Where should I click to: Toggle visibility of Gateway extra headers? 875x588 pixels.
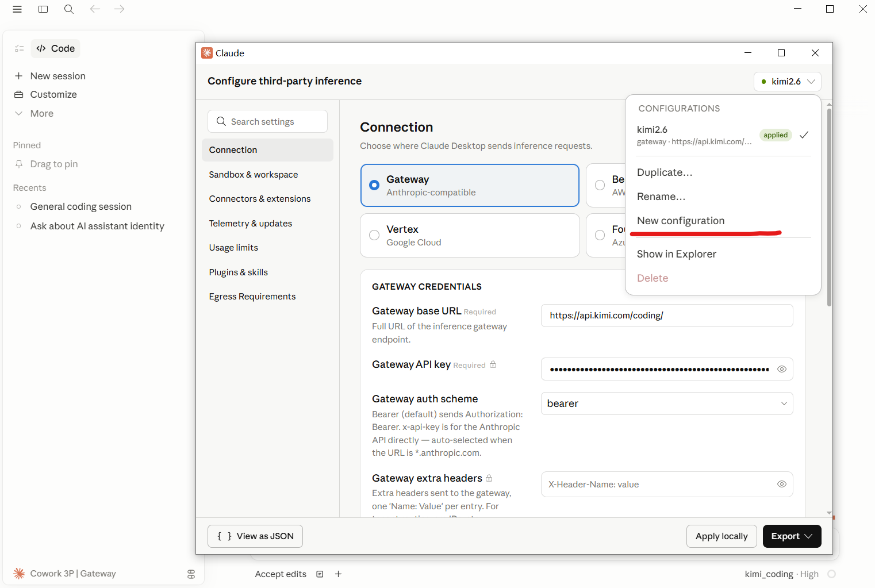click(x=782, y=484)
